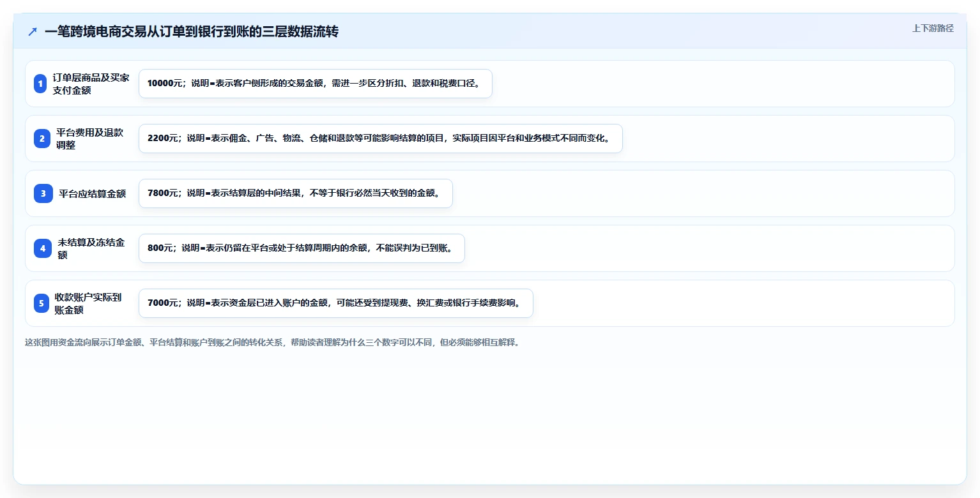The image size is (980, 498).
Task: Open the 7800元 description box
Action: coord(296,193)
